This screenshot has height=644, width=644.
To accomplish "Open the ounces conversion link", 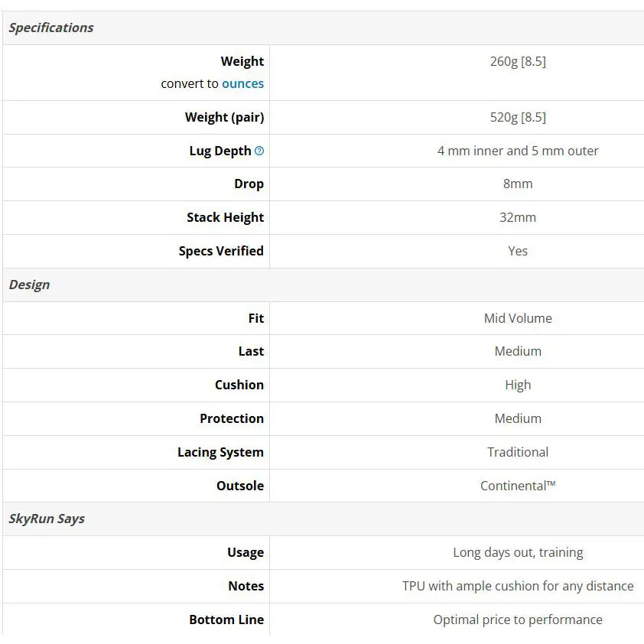I will 242,83.
